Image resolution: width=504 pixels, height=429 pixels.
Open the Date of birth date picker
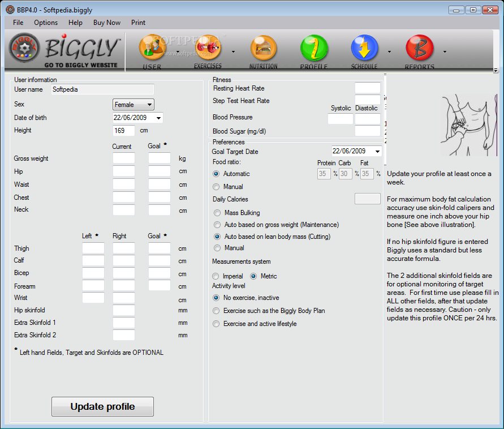tap(159, 118)
